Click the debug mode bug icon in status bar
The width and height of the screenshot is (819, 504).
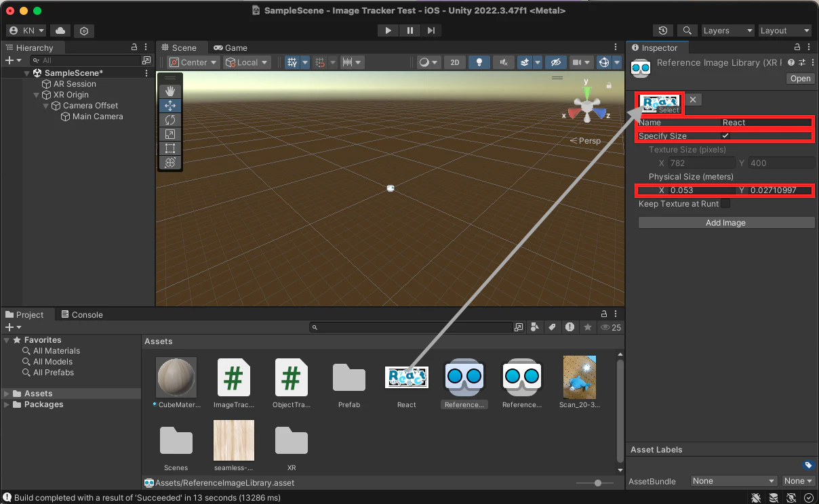coord(757,498)
